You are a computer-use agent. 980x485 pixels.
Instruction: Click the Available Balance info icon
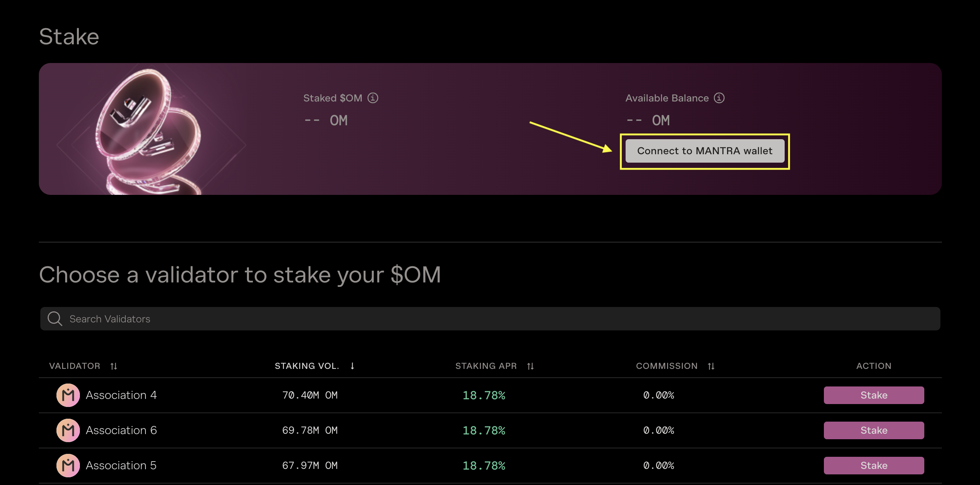tap(719, 98)
